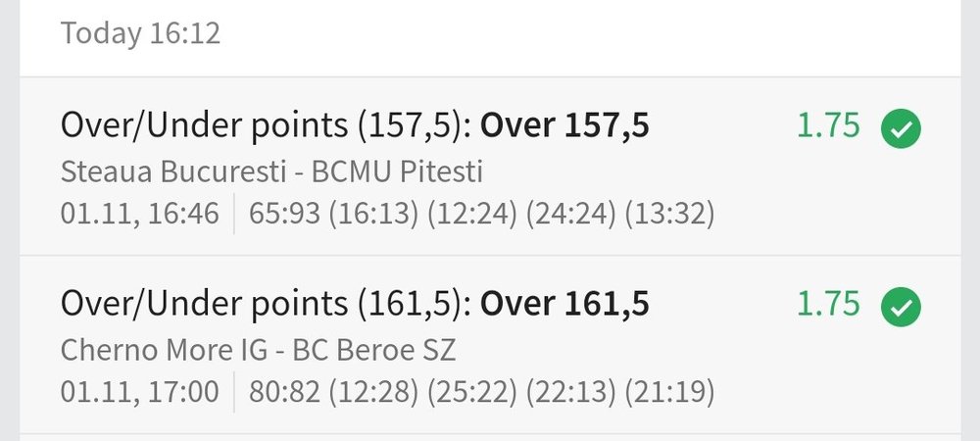Click the 80:82 final score
This screenshot has width=980, height=441.
(284, 392)
